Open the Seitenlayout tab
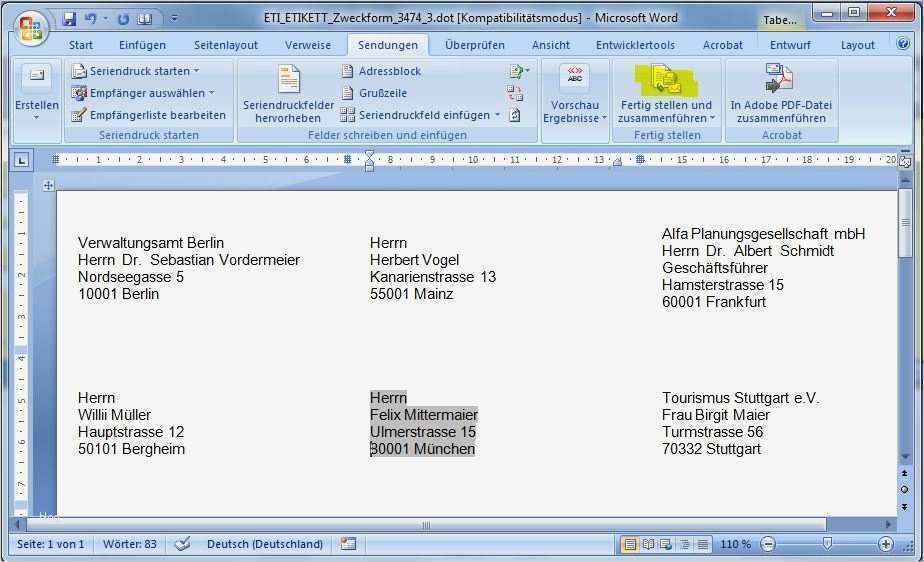This screenshot has width=924, height=562. [226, 45]
